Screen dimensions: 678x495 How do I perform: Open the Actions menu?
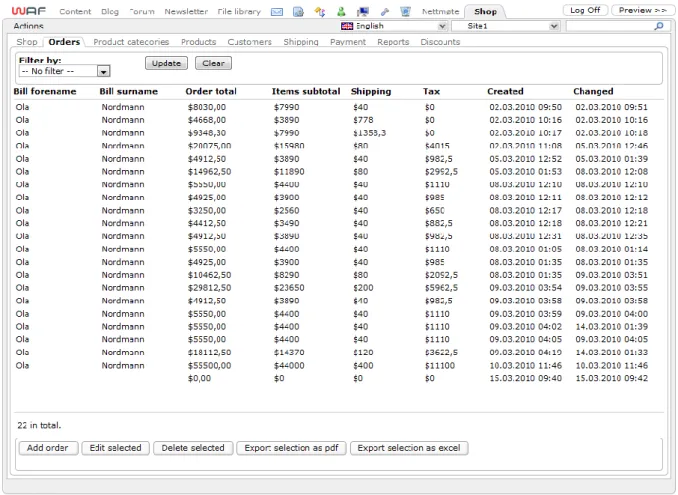(29, 26)
